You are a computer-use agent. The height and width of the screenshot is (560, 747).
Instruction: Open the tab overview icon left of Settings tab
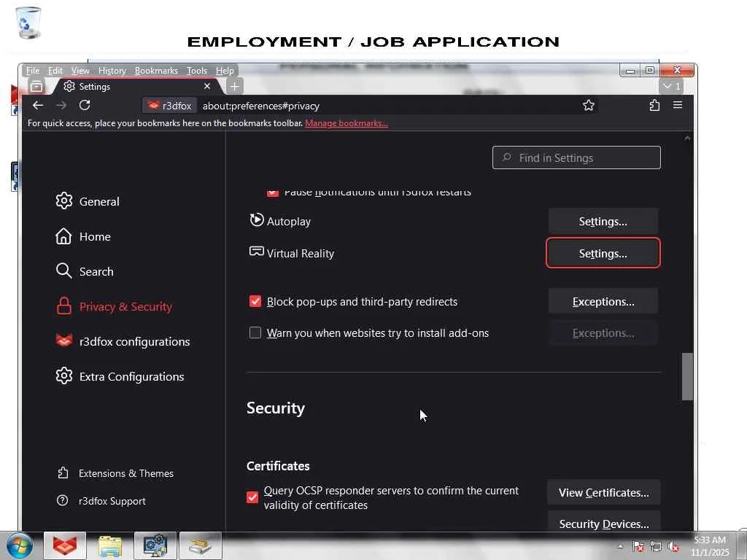click(x=36, y=86)
